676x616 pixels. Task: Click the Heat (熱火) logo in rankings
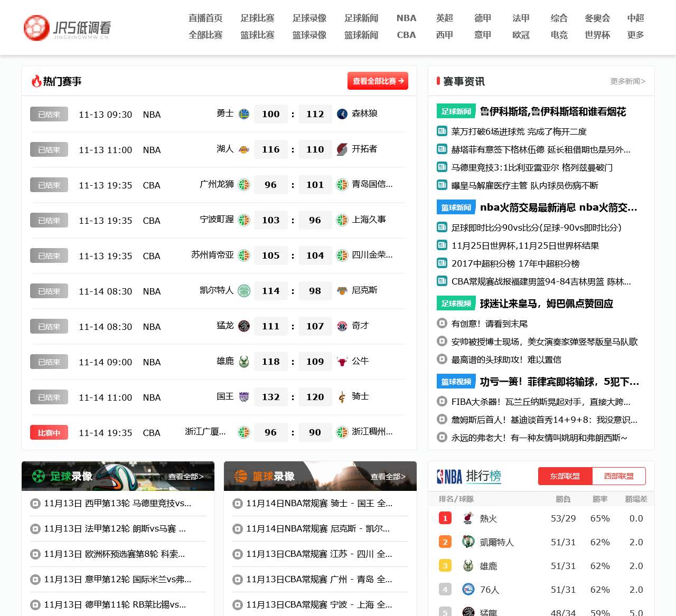click(468, 518)
